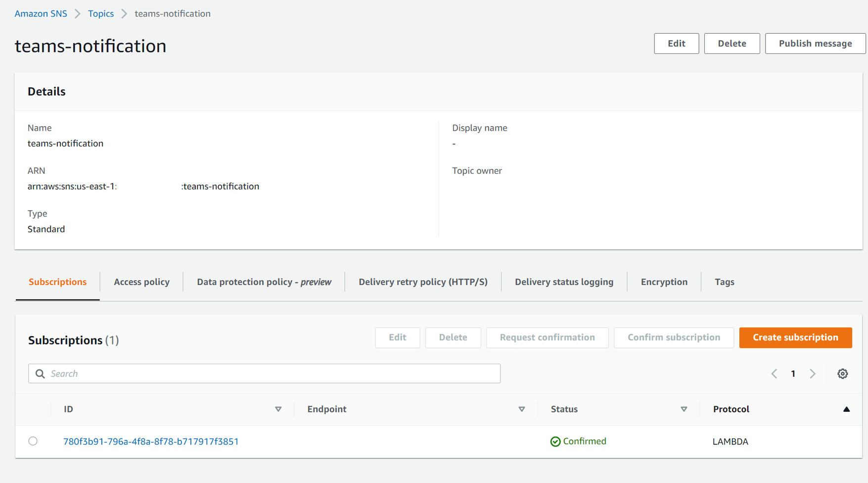Navigate to Topics via breadcrumb link

click(x=101, y=13)
